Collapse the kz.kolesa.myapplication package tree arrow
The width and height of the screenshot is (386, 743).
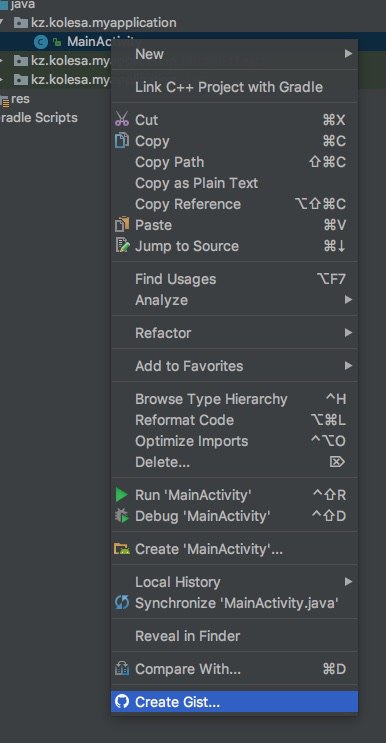(3, 22)
